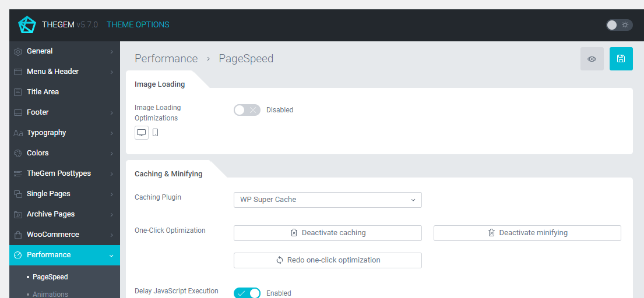Click the mobile device icon

[x=155, y=133]
